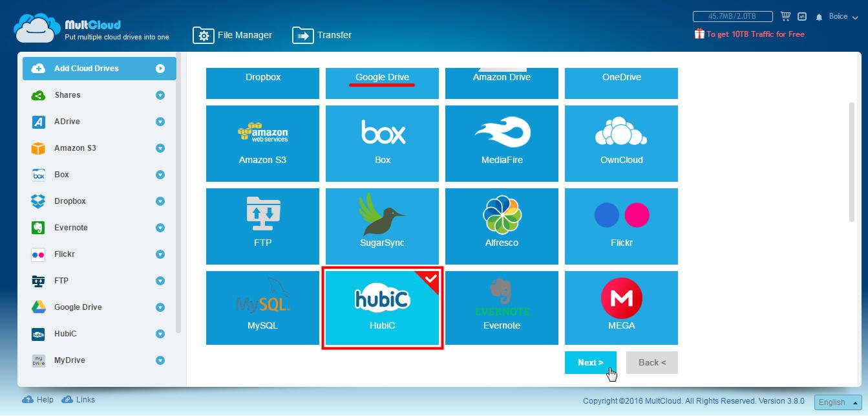Open File Manager tab

pyautogui.click(x=233, y=35)
